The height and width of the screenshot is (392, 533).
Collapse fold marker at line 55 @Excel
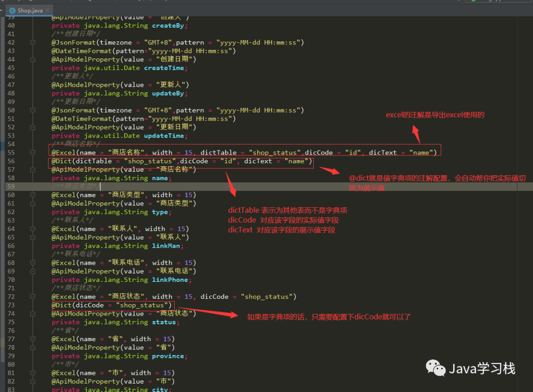click(33, 153)
